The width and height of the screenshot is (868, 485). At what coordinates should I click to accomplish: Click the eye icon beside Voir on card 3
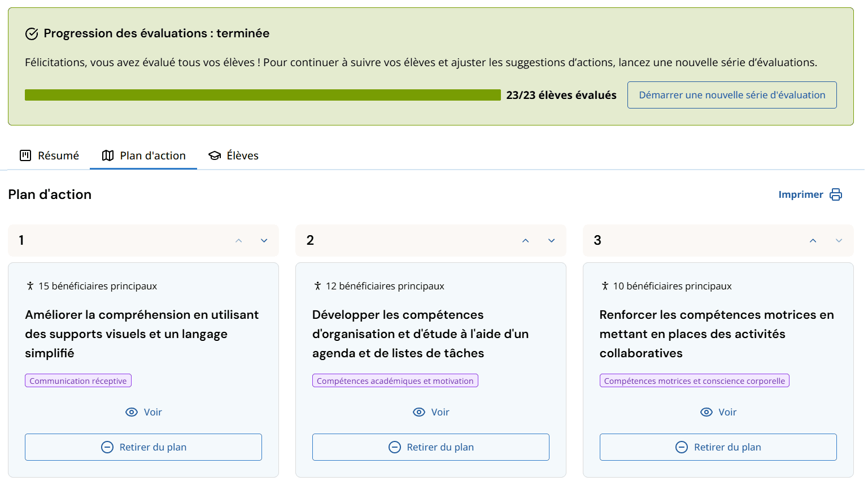tap(706, 412)
